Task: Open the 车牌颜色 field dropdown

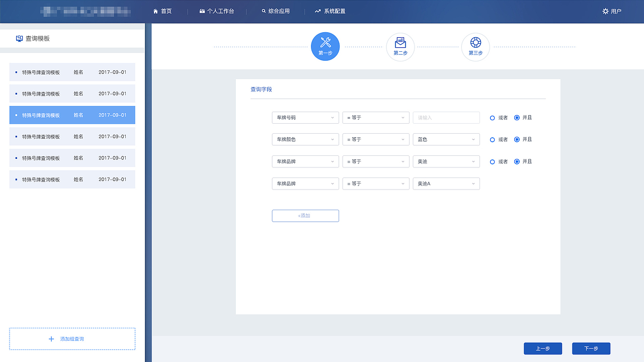Action: pyautogui.click(x=305, y=140)
